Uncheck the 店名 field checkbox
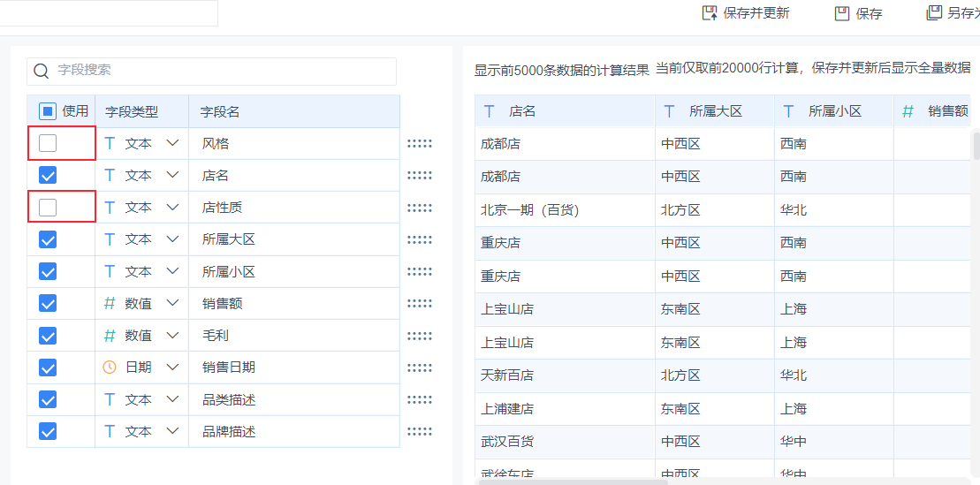980x485 pixels. [48, 176]
